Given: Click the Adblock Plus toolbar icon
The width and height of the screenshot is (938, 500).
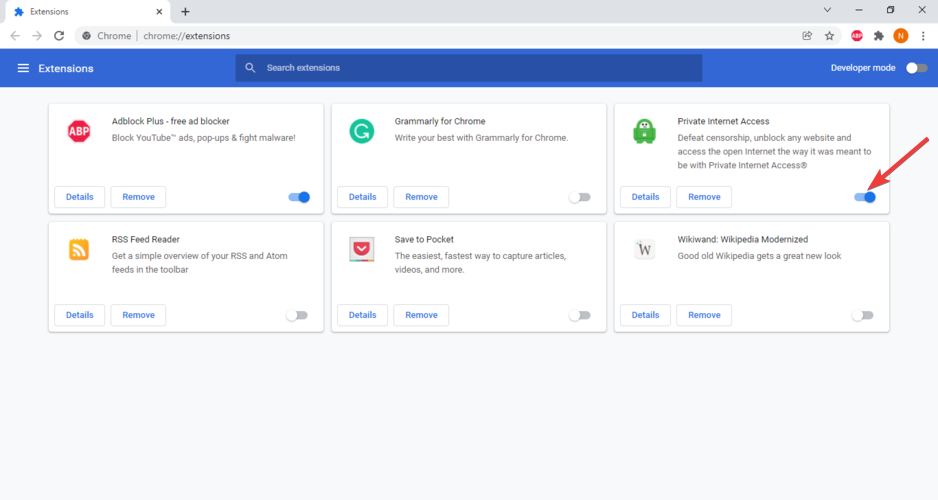Looking at the screenshot, I should pyautogui.click(x=857, y=36).
